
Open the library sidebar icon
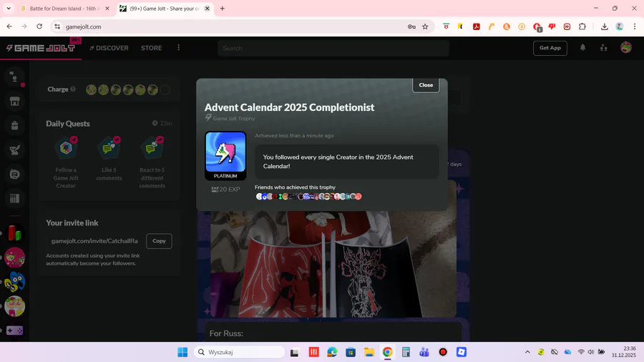pyautogui.click(x=15, y=199)
